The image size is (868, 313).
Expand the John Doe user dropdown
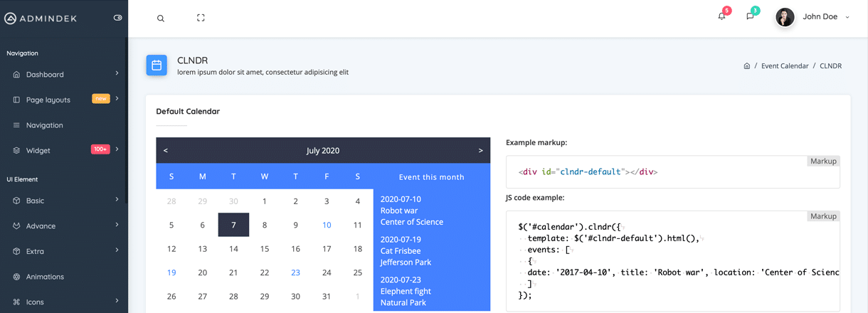[x=847, y=17]
